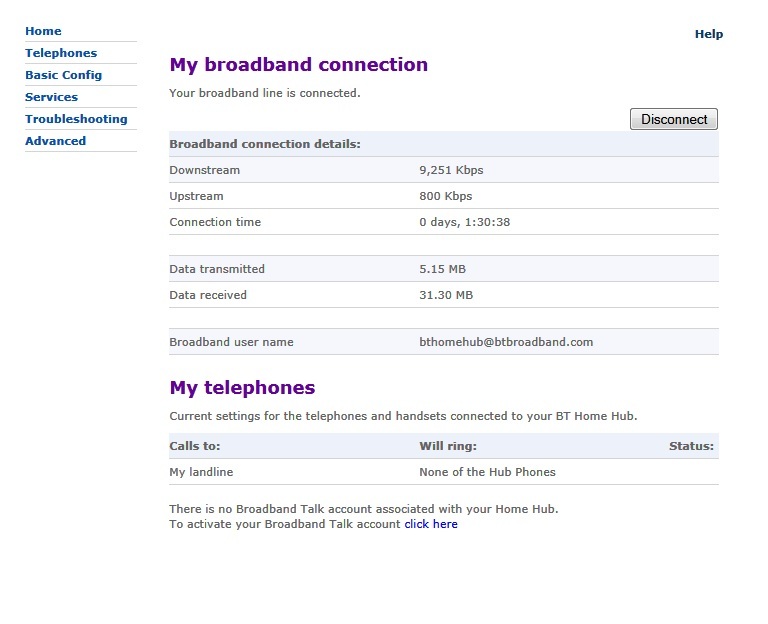Screen dimensions: 768x624
Task: Click the broadband user name email
Action: pyautogui.click(x=506, y=342)
